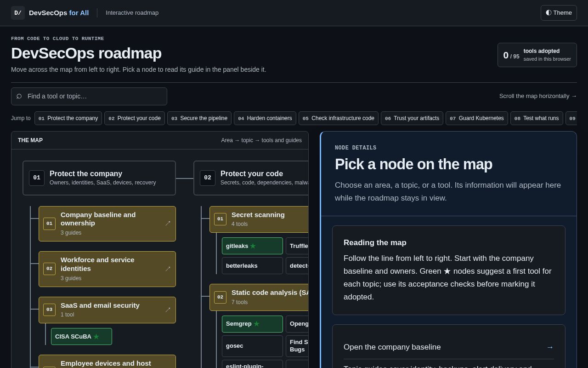
Task: Select the Protect your code area node
Action: tap(251, 178)
